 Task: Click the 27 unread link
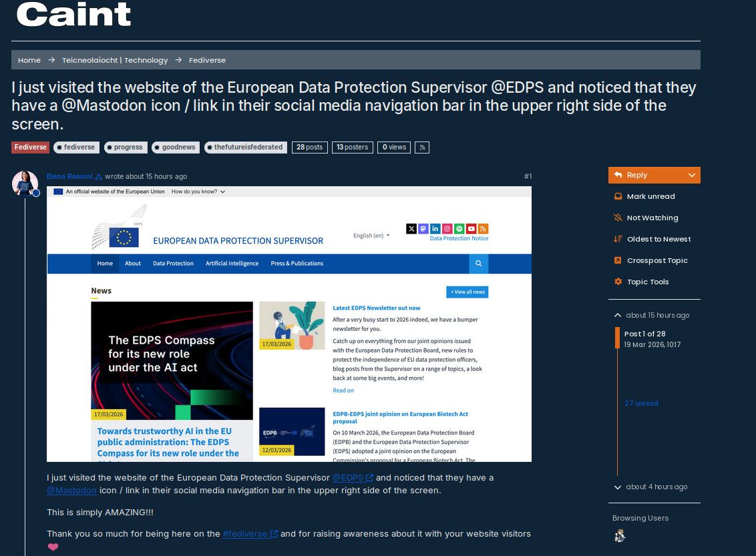(641, 403)
